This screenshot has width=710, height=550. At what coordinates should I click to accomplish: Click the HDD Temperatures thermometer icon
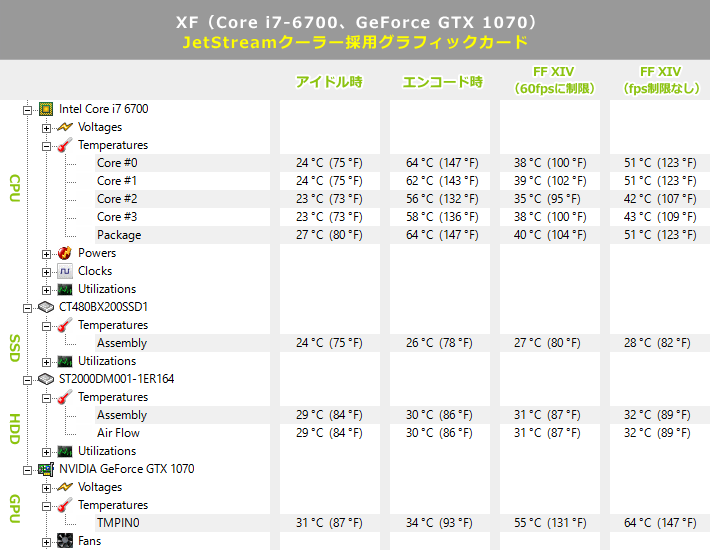point(65,397)
